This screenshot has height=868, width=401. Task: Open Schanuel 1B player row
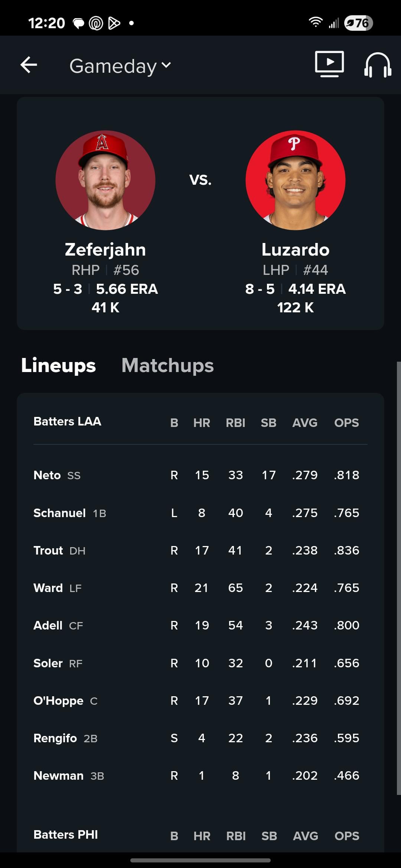pos(70,513)
